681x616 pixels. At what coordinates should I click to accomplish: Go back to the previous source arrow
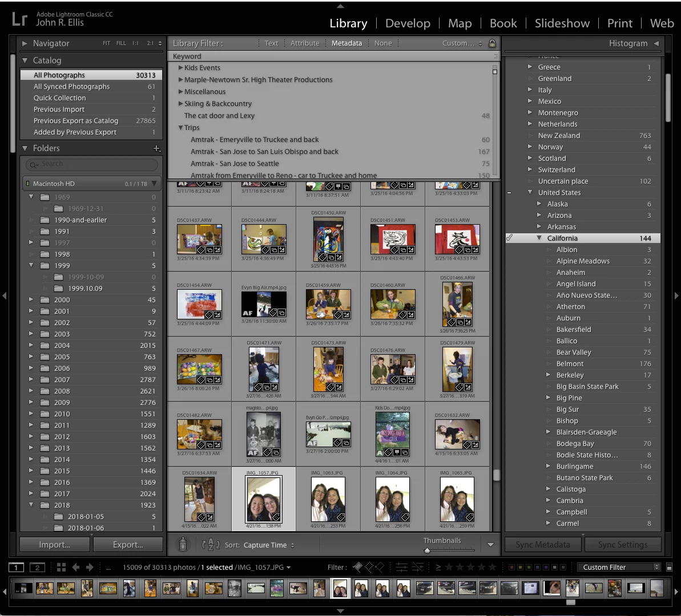pos(75,568)
